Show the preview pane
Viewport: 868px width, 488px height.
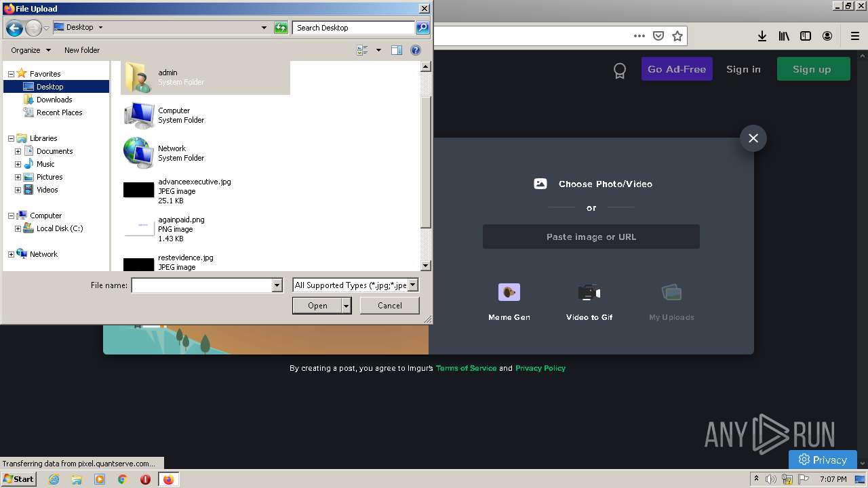pos(397,50)
